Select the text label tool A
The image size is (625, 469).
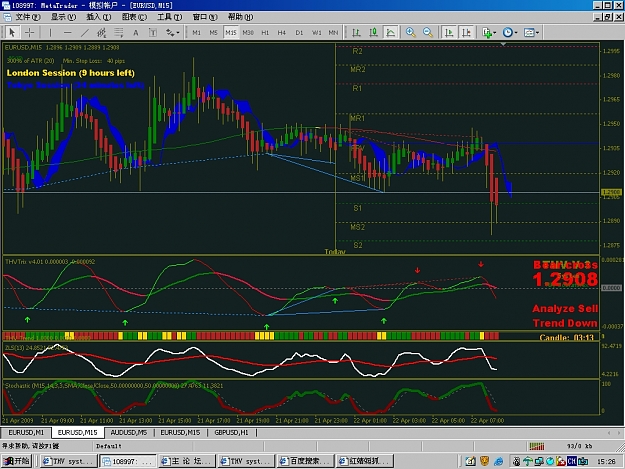click(x=136, y=32)
